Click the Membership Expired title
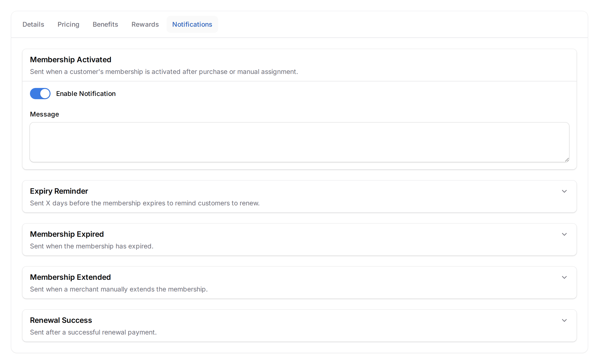The width and height of the screenshot is (599, 364). point(67,234)
